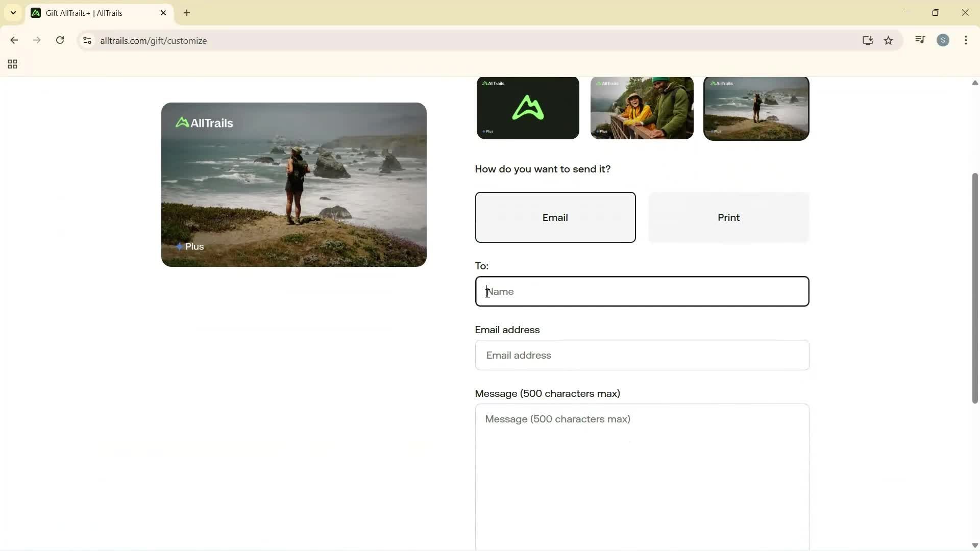Click the forward navigation arrow

(37, 40)
